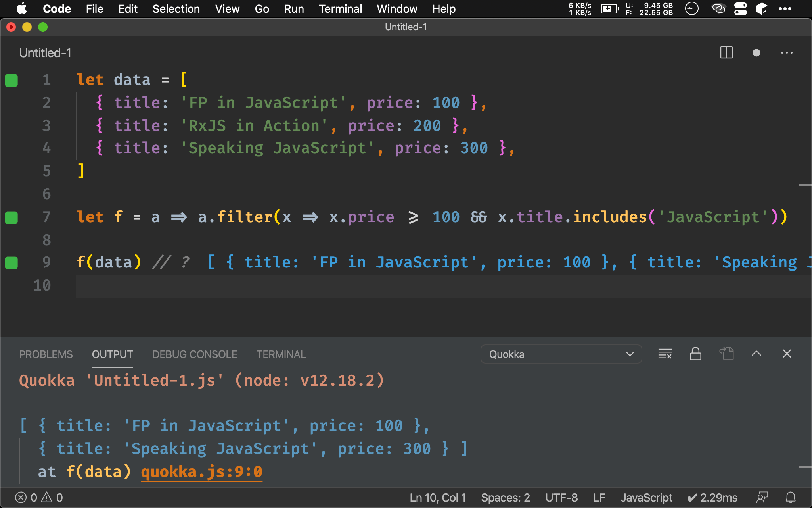Open the Go menu
812x508 pixels.
pyautogui.click(x=262, y=9)
